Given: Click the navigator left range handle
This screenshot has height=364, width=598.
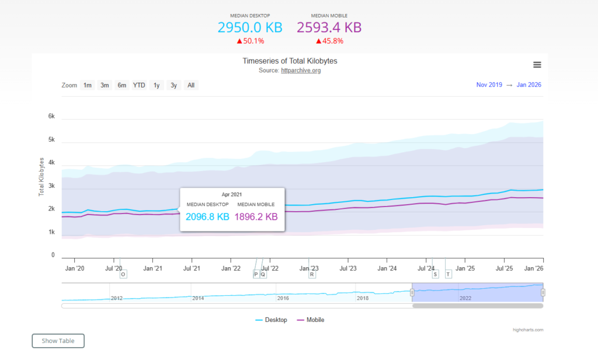Looking at the screenshot, I should 412,292.
